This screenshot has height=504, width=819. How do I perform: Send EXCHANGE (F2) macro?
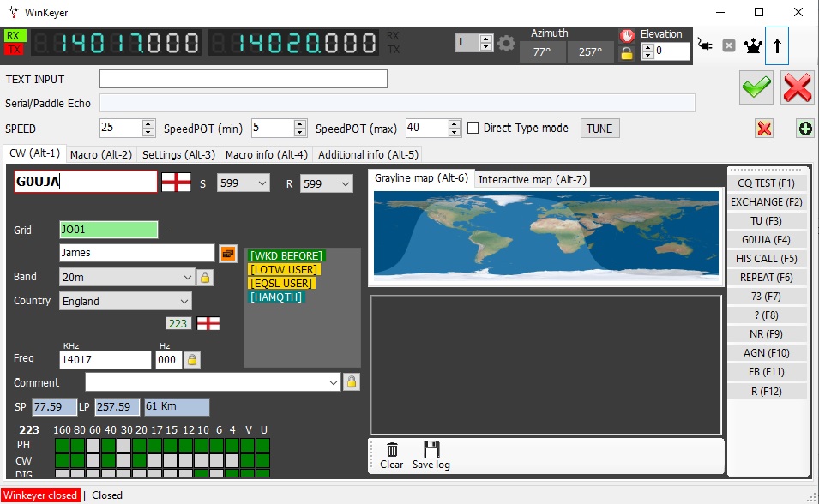coord(766,202)
